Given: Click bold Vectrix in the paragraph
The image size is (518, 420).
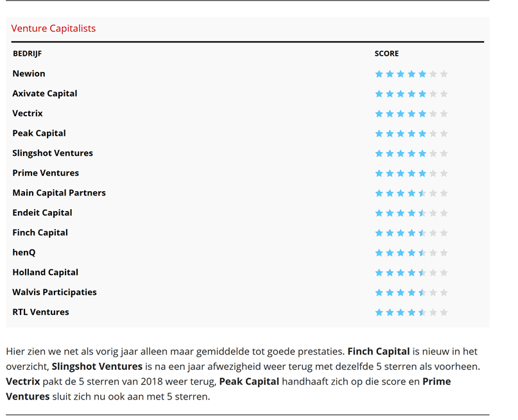Looking at the screenshot, I should pyautogui.click(x=23, y=382).
